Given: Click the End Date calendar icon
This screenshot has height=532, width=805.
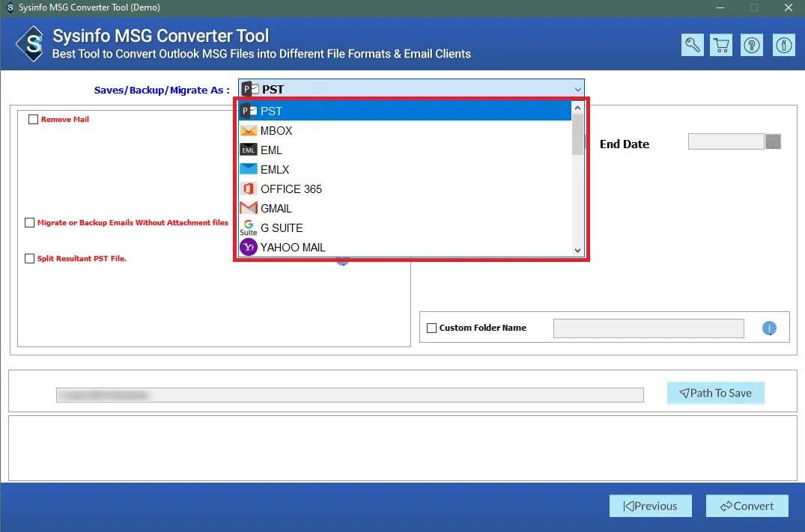Looking at the screenshot, I should click(773, 141).
